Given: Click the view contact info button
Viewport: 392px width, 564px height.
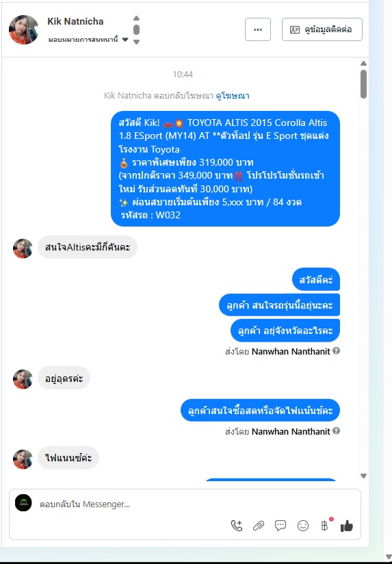Looking at the screenshot, I should coord(322,29).
